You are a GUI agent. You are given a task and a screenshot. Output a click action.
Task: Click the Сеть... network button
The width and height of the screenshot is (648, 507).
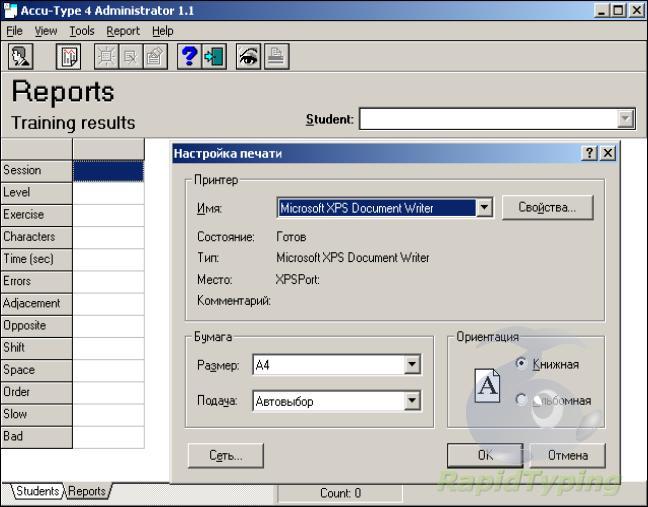[226, 455]
